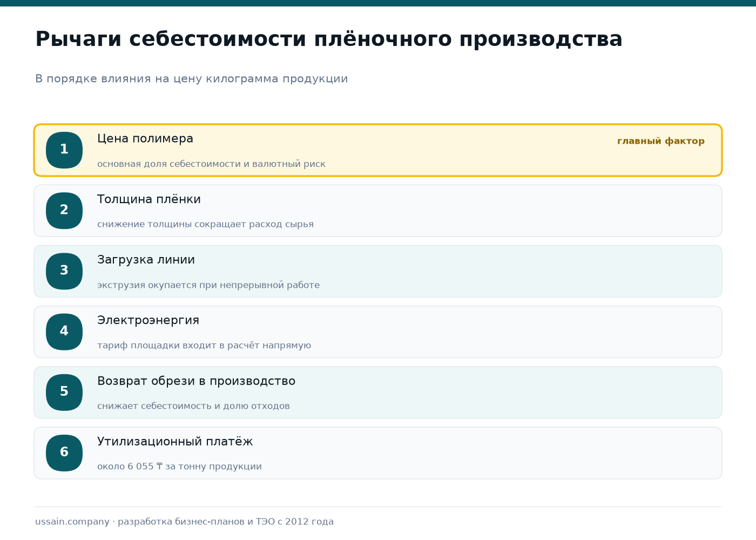The width and height of the screenshot is (756, 540).
Task: Select the heading 'Рычаги себестоимости плёночного производства'
Action: pos(329,39)
